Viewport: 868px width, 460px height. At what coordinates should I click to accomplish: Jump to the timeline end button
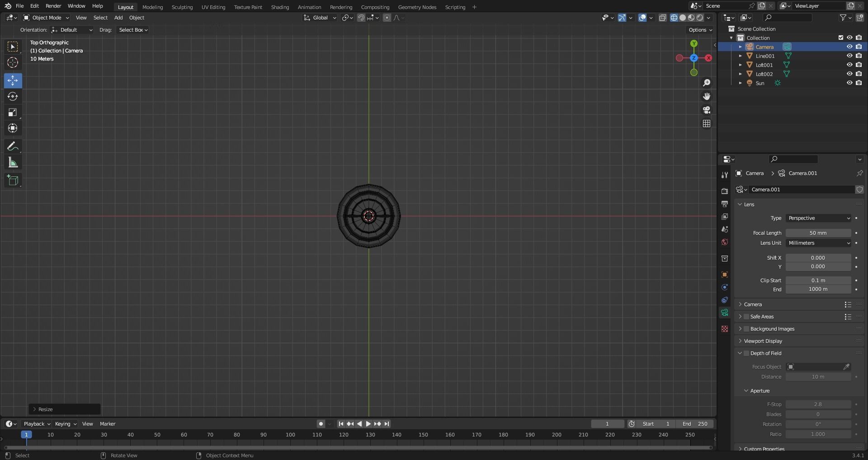pyautogui.click(x=387, y=424)
